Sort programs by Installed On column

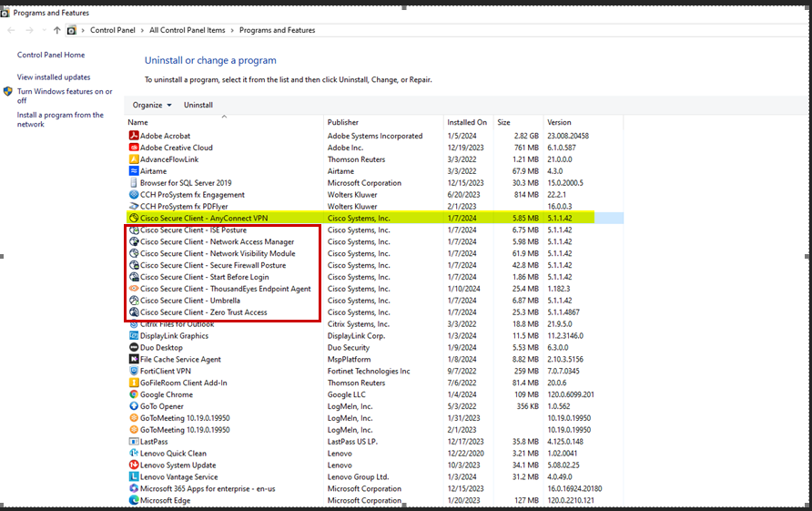[467, 122]
